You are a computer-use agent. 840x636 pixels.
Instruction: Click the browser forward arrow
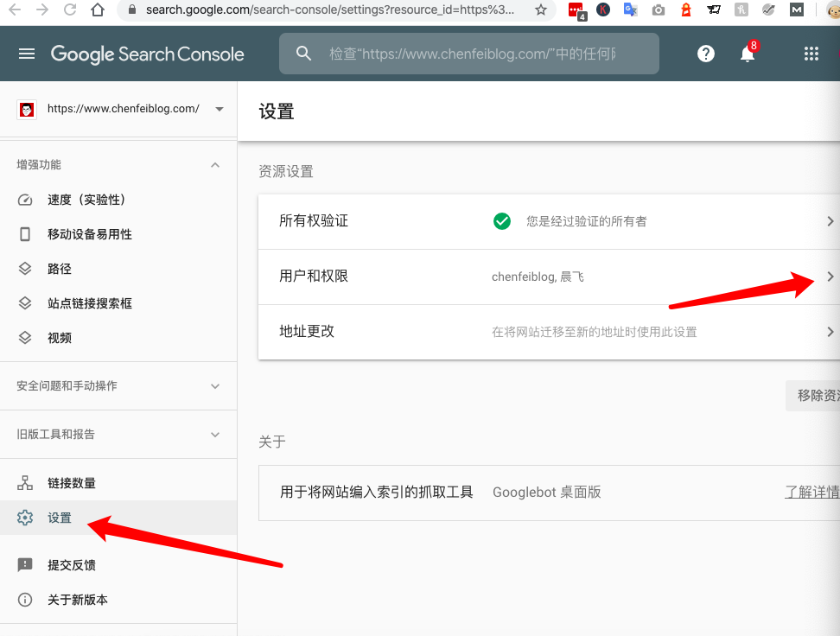pos(42,10)
